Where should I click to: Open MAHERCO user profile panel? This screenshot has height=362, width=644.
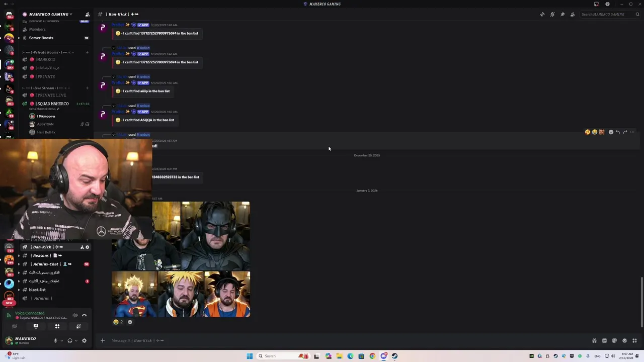pos(25,340)
